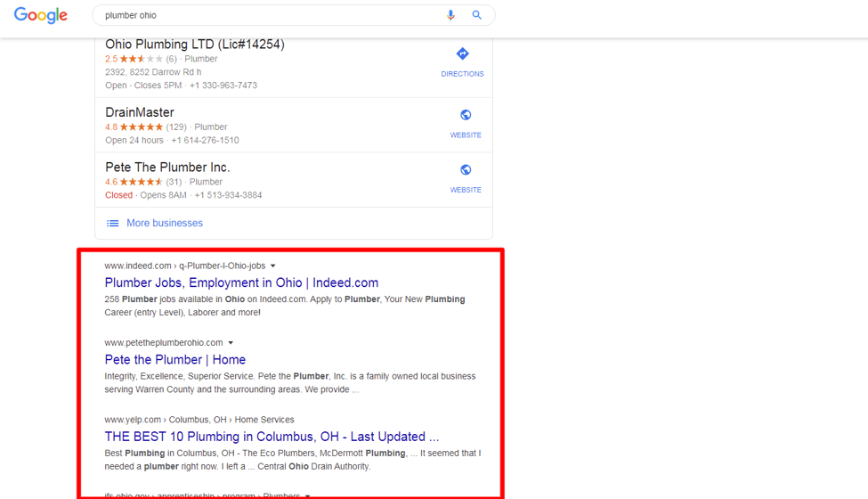Open the Ohio Plumbing LTD (Lic#14254) listing
This screenshot has height=499, width=868.
click(x=195, y=45)
